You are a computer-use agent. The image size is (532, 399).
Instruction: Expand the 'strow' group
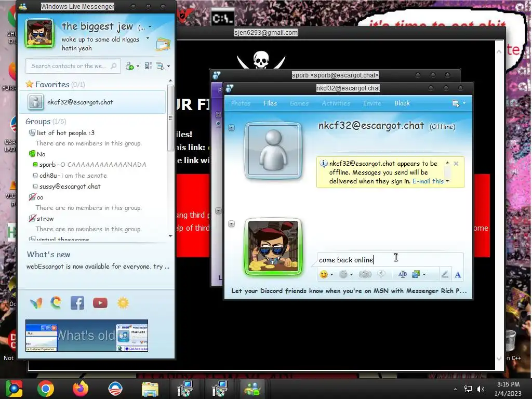tap(32, 218)
